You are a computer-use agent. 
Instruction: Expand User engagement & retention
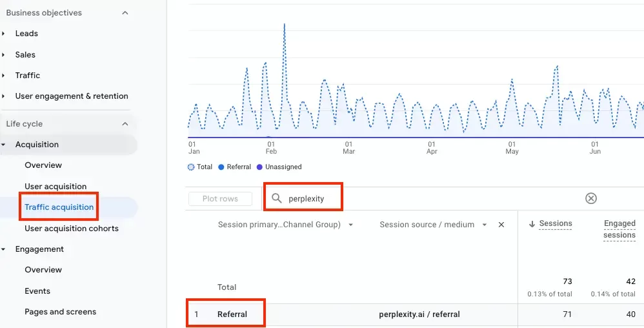(x=72, y=96)
